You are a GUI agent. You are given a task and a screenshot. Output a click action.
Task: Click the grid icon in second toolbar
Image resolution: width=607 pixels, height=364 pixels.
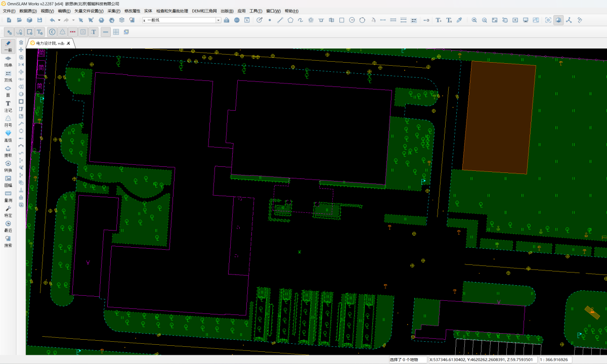click(116, 32)
